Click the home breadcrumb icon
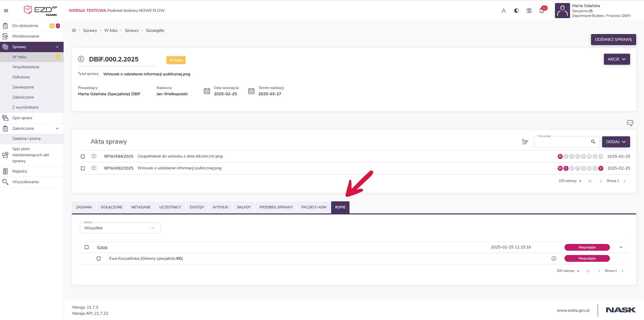Screen dimensions: 644x320 point(74,30)
